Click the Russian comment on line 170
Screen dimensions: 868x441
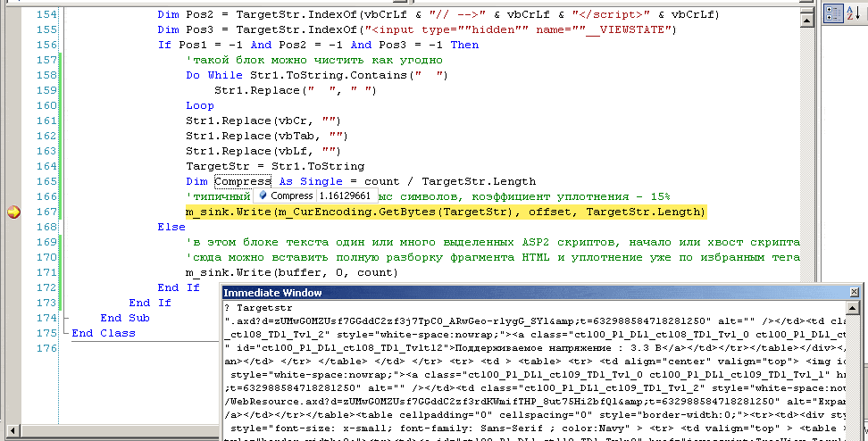click(493, 257)
